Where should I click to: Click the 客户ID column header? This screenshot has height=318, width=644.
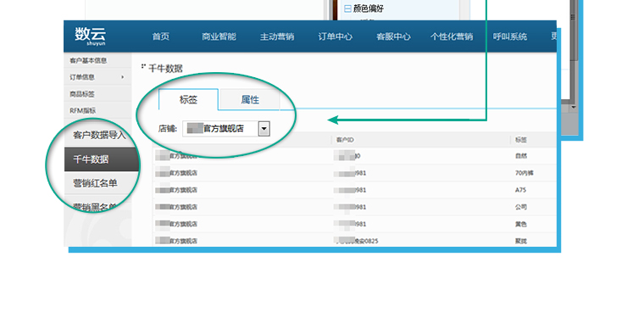[345, 140]
